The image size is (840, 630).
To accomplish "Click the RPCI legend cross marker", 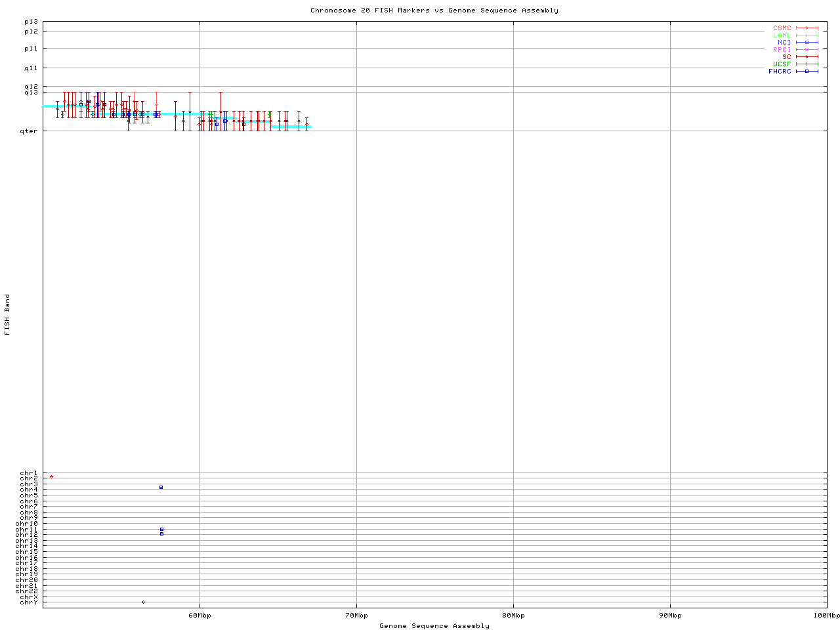I will tap(807, 50).
